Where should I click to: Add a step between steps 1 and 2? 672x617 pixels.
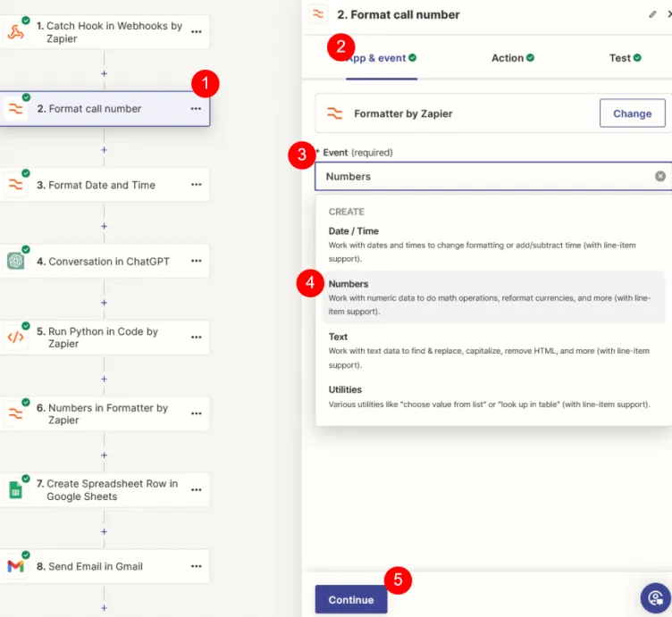pyautogui.click(x=105, y=73)
